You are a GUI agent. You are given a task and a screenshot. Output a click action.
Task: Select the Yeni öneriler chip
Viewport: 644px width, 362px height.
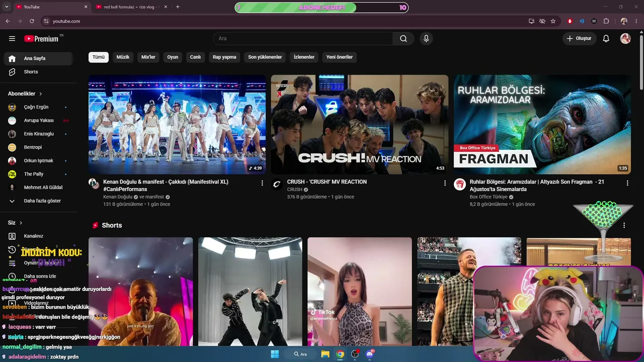pos(340,57)
